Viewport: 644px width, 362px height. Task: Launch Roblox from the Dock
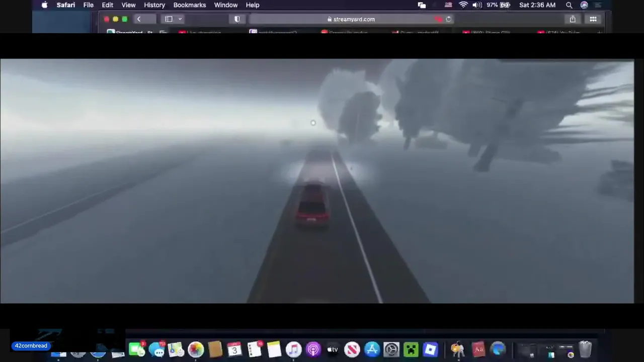click(431, 349)
